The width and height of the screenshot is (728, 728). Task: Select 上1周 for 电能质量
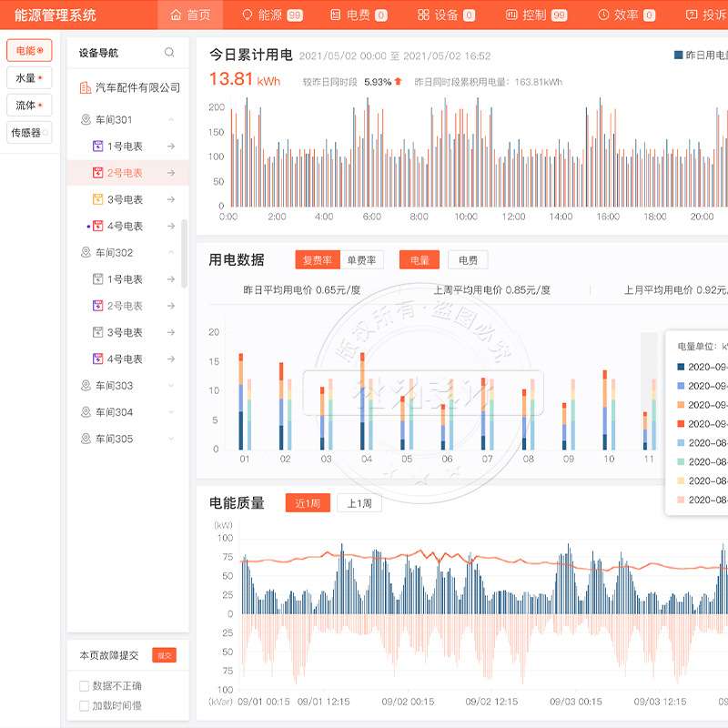point(359,503)
